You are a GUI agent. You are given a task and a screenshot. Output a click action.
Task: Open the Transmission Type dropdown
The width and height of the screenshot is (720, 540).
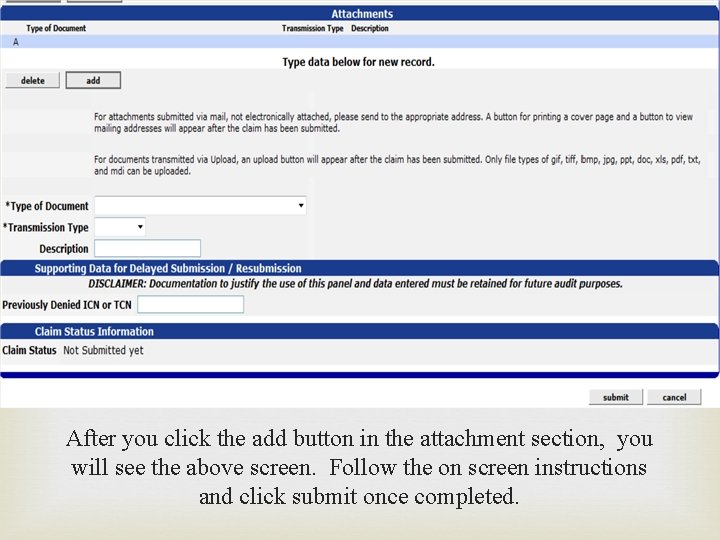click(120, 227)
